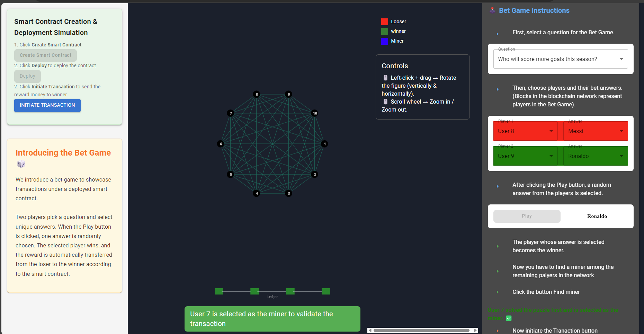Click network node 8 in the graph
This screenshot has height=334, width=644.
coord(256,94)
